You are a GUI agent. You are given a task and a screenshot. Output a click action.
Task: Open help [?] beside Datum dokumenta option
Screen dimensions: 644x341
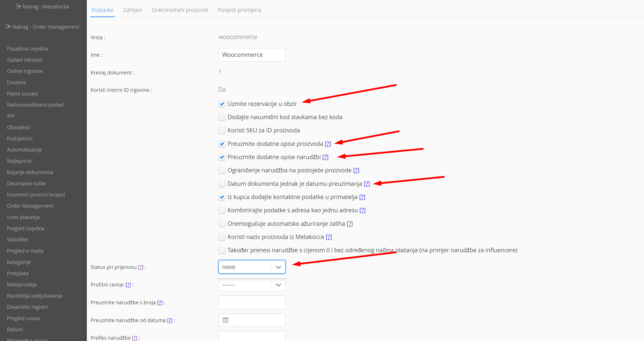tap(366, 184)
